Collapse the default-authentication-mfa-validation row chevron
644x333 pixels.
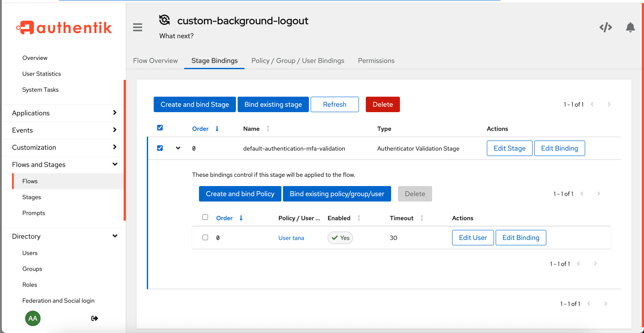[178, 148]
